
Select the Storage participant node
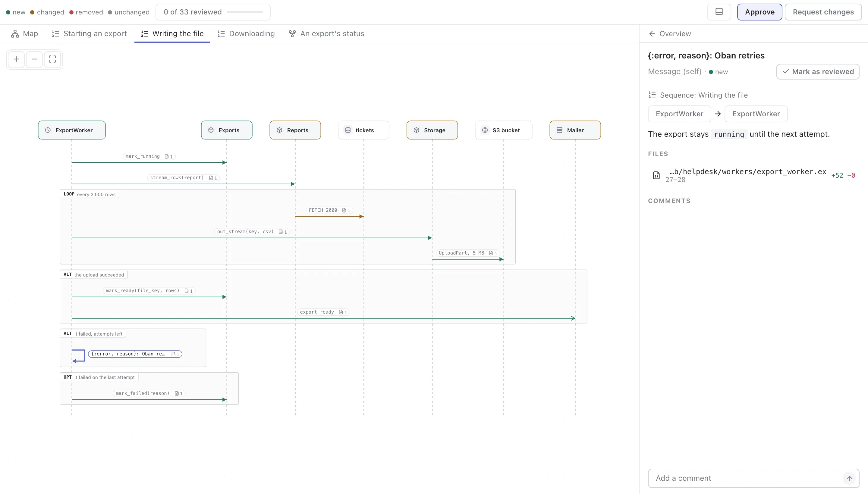tap(432, 130)
